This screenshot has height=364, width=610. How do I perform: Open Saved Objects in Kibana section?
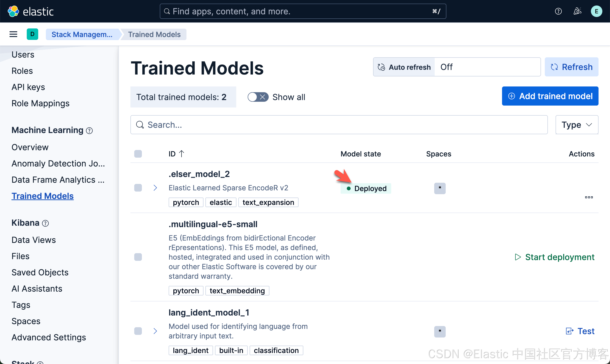pyautogui.click(x=40, y=273)
